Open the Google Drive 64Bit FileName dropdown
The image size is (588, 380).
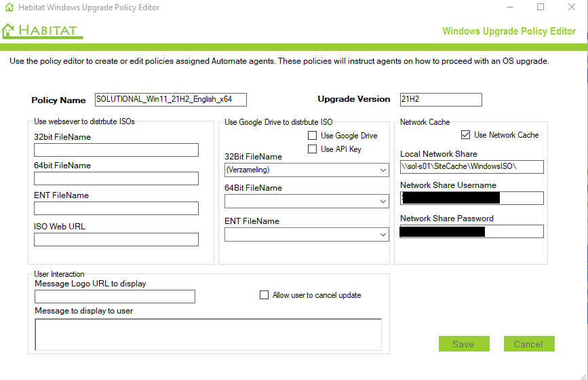[383, 202]
